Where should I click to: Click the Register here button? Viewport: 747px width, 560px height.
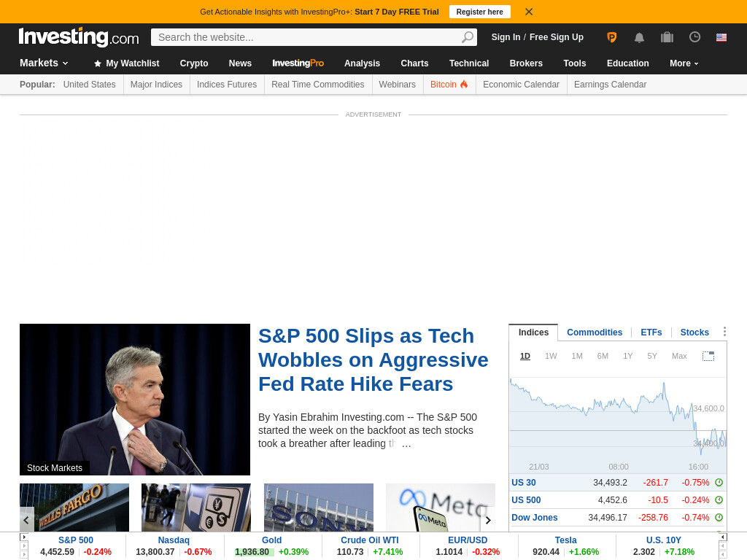point(480,12)
